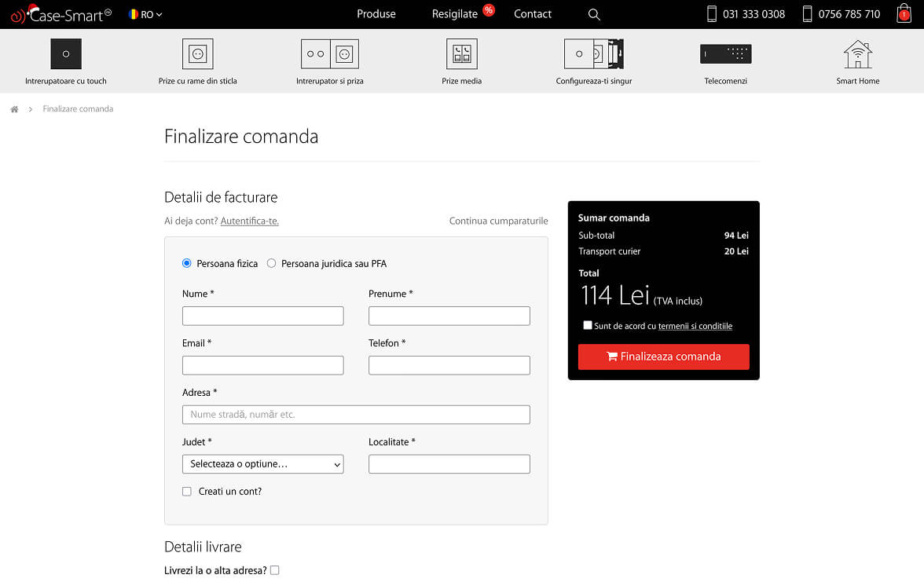Select the Prize media category icon
This screenshot has width=924, height=582.
coord(461,54)
